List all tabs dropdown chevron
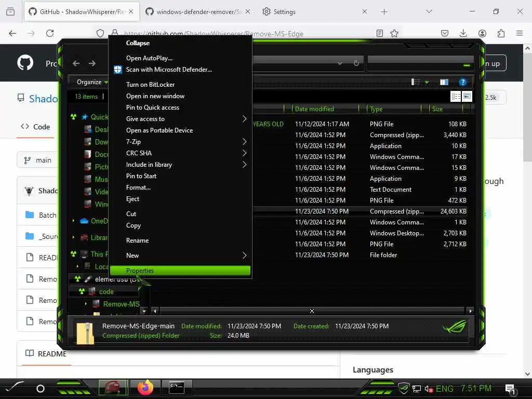532x399 pixels. pos(429,11)
